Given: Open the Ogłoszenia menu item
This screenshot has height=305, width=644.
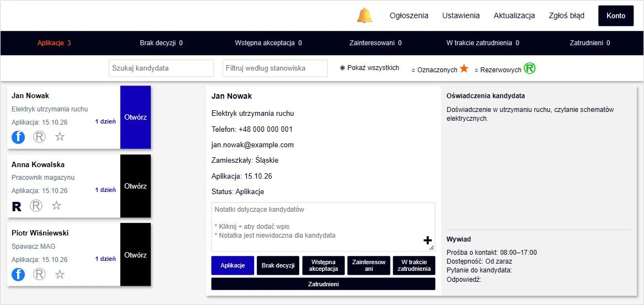Looking at the screenshot, I should [x=409, y=15].
